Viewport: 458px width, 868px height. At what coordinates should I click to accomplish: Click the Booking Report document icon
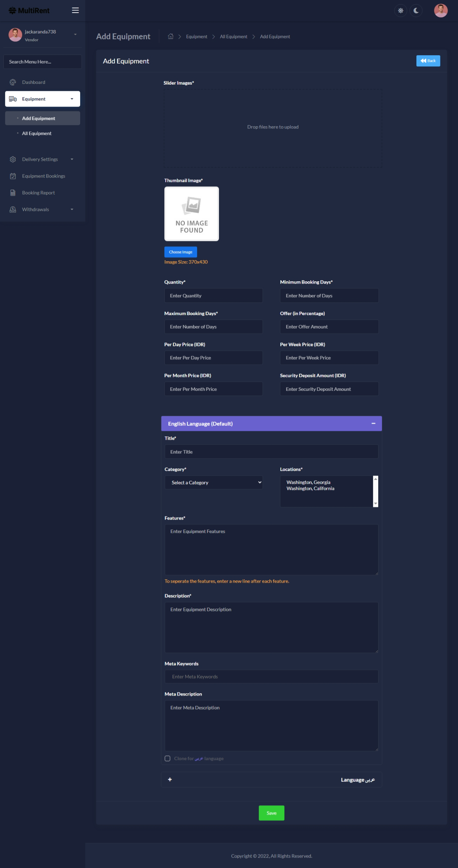(13, 193)
